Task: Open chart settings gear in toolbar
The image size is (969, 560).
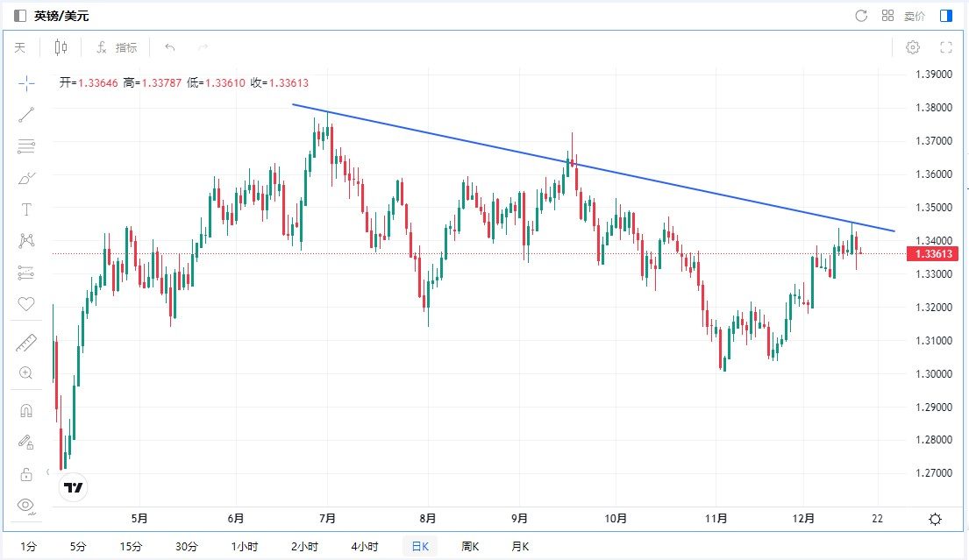Action: click(913, 47)
